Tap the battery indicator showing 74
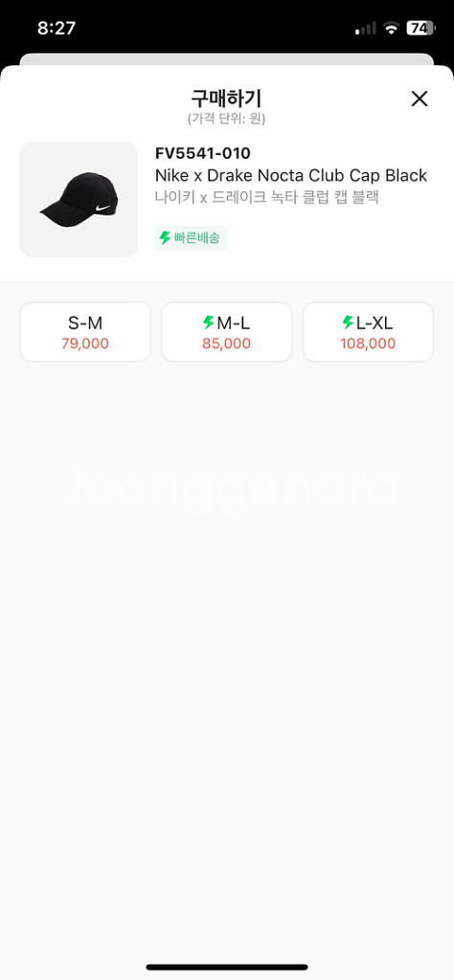Viewport: 454px width, 980px height. (420, 28)
